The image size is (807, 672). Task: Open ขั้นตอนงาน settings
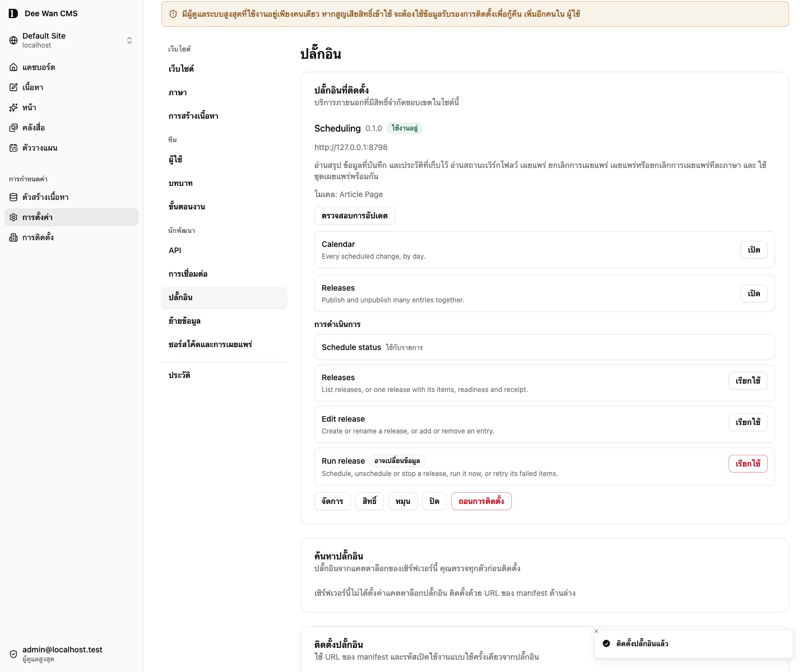tap(224, 207)
